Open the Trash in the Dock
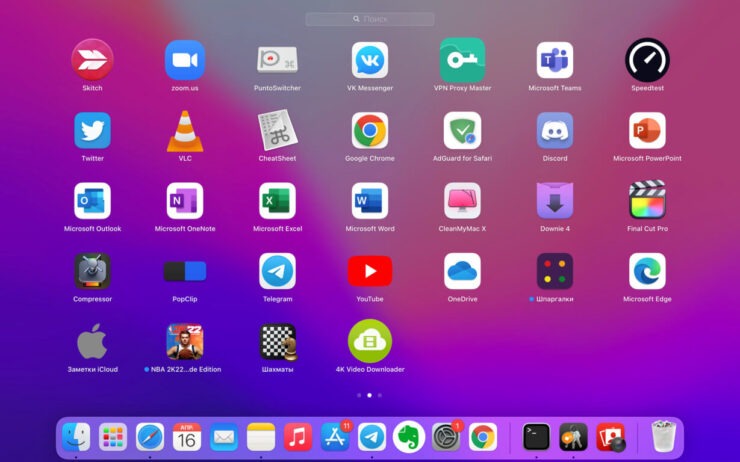Image resolution: width=740 pixels, height=462 pixels. click(664, 437)
